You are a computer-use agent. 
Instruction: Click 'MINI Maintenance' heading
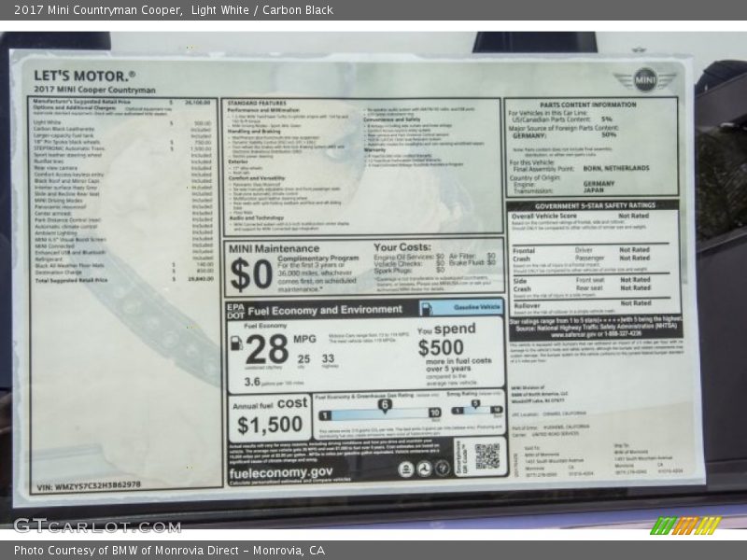[274, 248]
